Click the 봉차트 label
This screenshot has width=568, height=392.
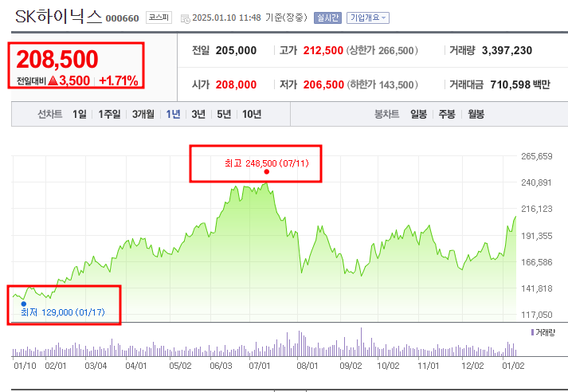pyautogui.click(x=386, y=114)
